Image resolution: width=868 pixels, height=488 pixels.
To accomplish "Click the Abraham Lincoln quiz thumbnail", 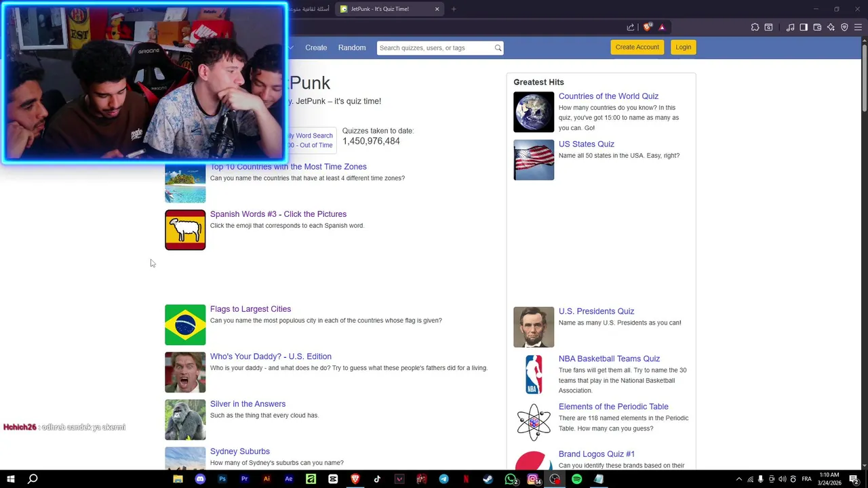I will click(x=534, y=327).
